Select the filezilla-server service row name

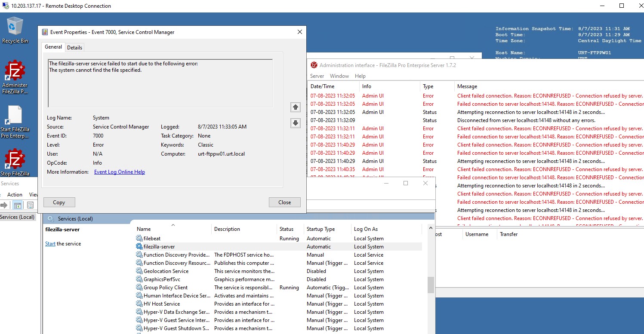point(159,246)
